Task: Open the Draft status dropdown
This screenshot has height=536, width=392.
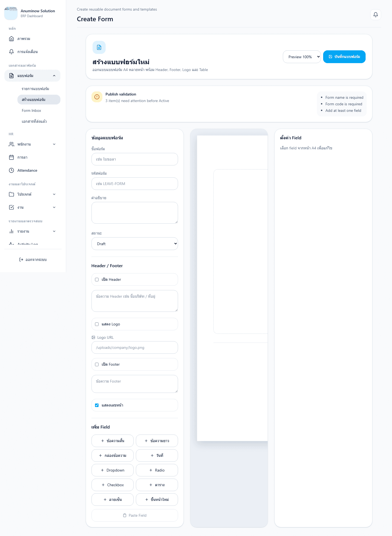Action: [135, 244]
